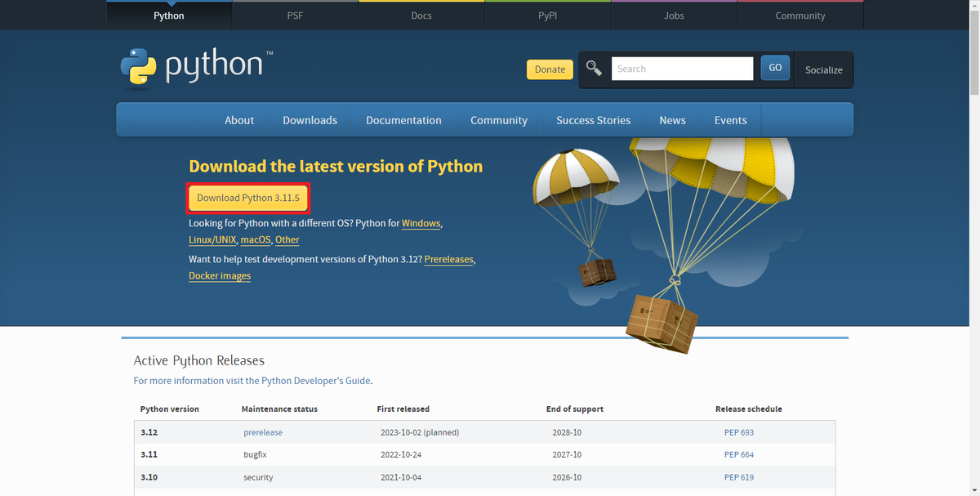Click the Active Python Releases heading
The image size is (980, 496).
199,360
